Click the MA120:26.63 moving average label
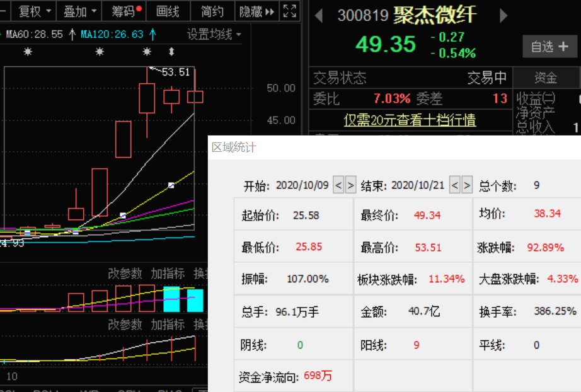The height and width of the screenshot is (392, 581). (x=112, y=35)
